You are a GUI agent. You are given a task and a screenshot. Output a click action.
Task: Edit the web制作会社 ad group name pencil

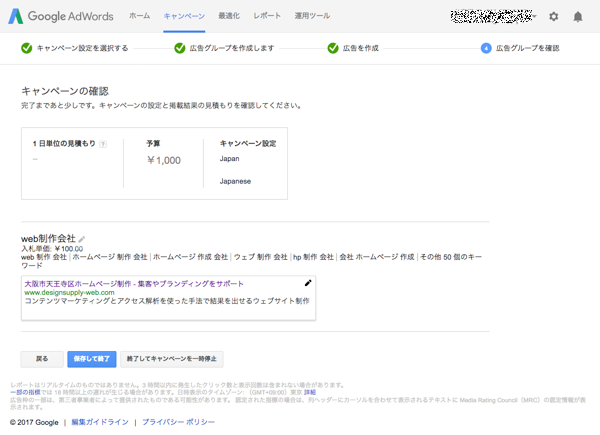(82, 239)
